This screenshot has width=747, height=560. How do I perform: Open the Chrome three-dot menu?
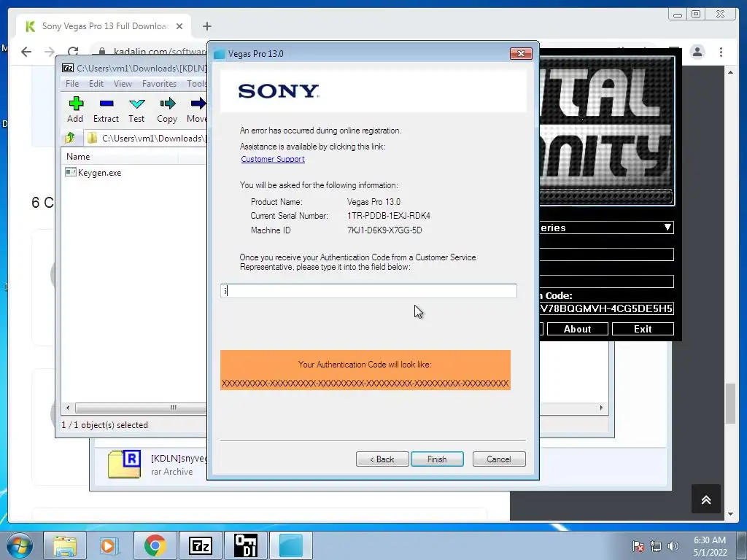coord(721,52)
